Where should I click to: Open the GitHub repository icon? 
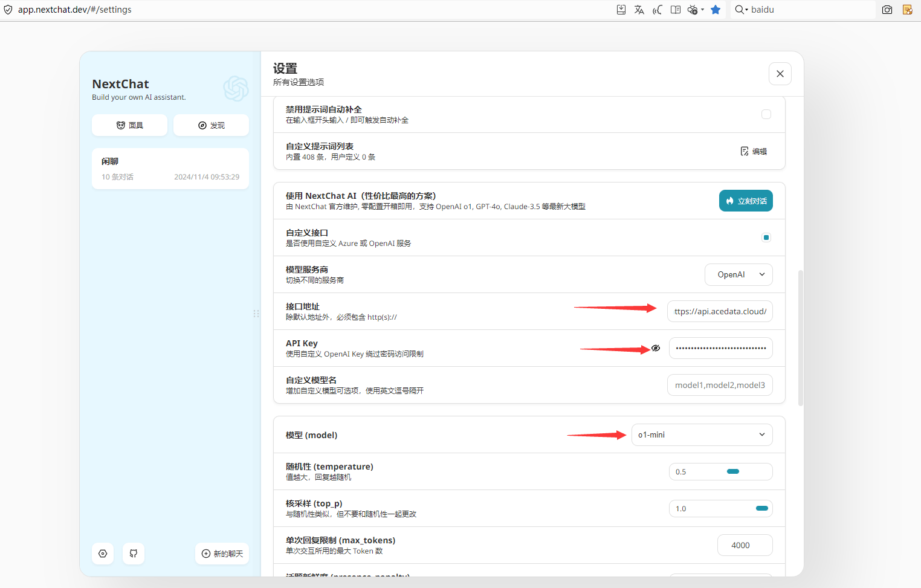(134, 554)
